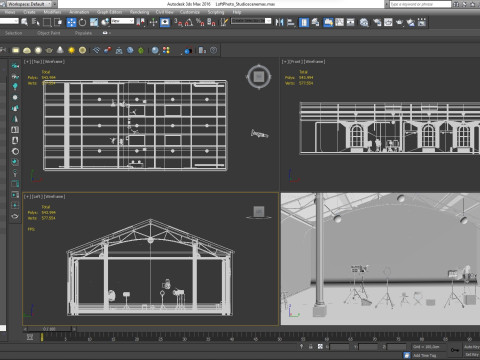
Task: Click the teapot primitive icon in shelf
Action: (x=49, y=50)
